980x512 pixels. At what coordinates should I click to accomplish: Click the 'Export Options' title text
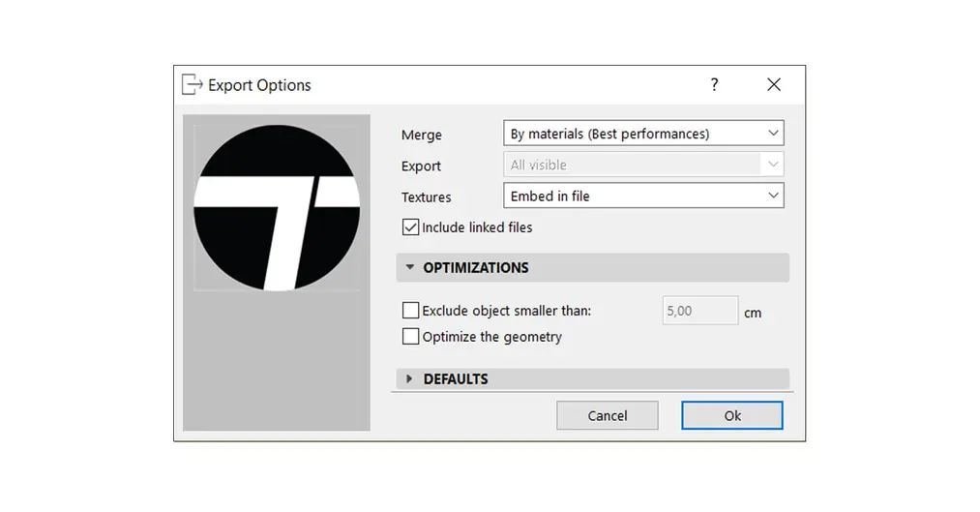pos(259,85)
